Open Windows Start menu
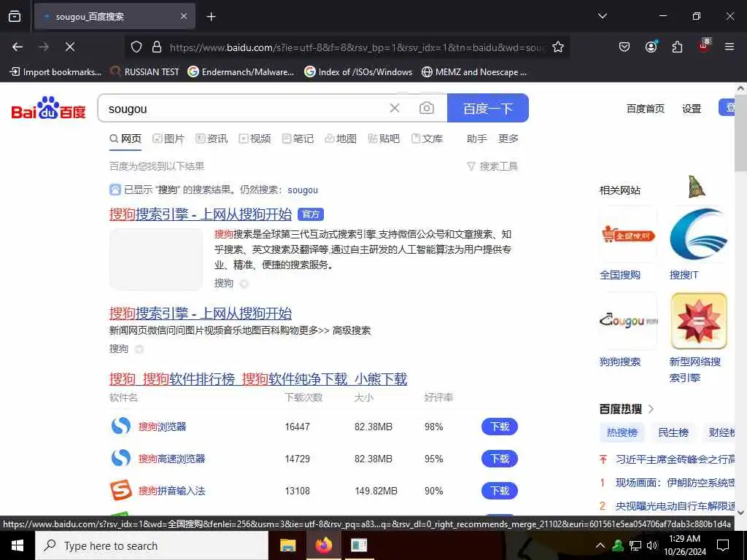747x560 pixels. click(x=18, y=545)
